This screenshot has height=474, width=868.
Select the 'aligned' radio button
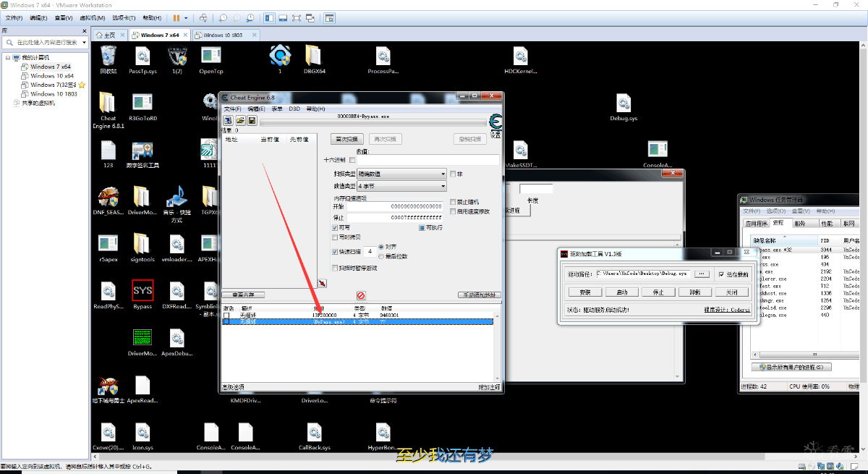(381, 247)
